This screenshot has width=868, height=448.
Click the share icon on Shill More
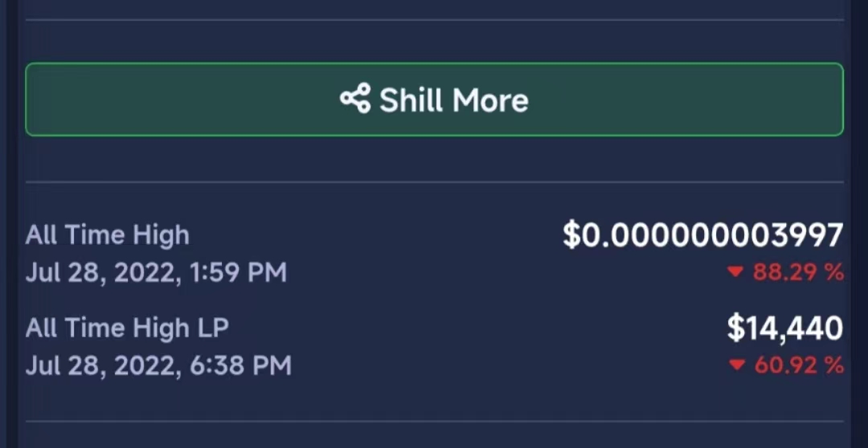coord(355,100)
